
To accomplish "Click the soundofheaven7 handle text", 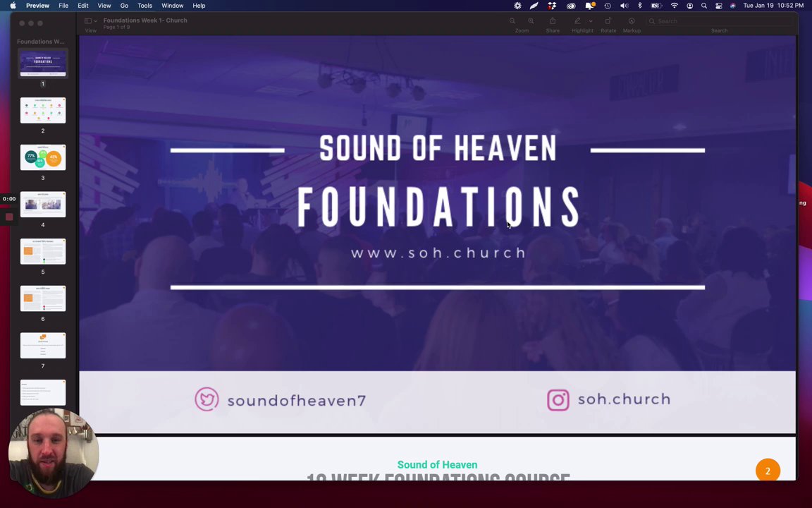I will tap(297, 401).
